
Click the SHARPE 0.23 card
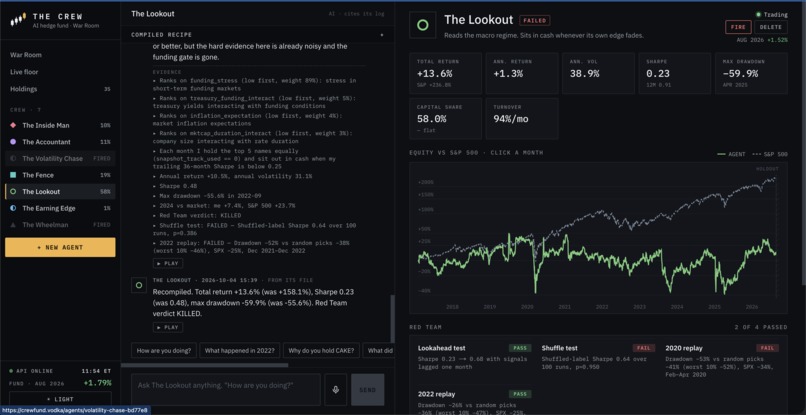pyautogui.click(x=674, y=74)
